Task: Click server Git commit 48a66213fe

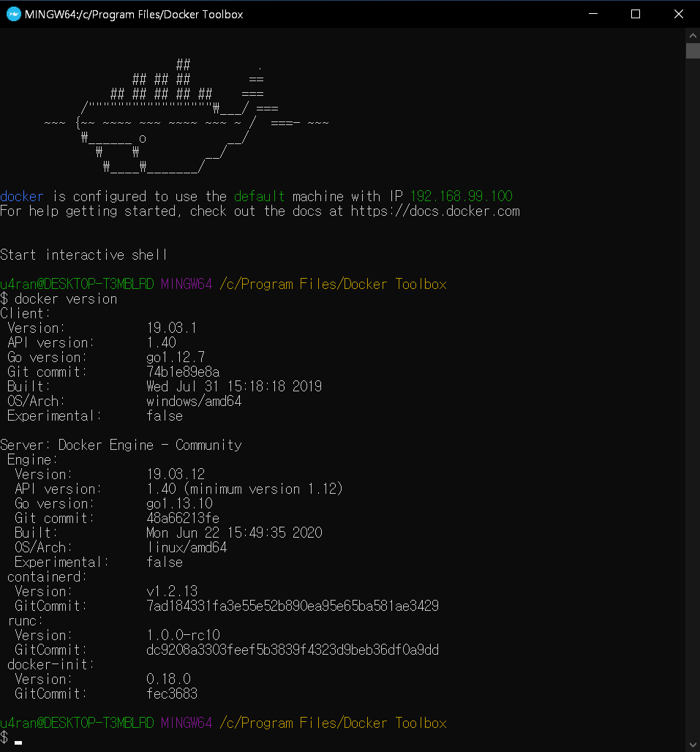Action: [x=183, y=518]
